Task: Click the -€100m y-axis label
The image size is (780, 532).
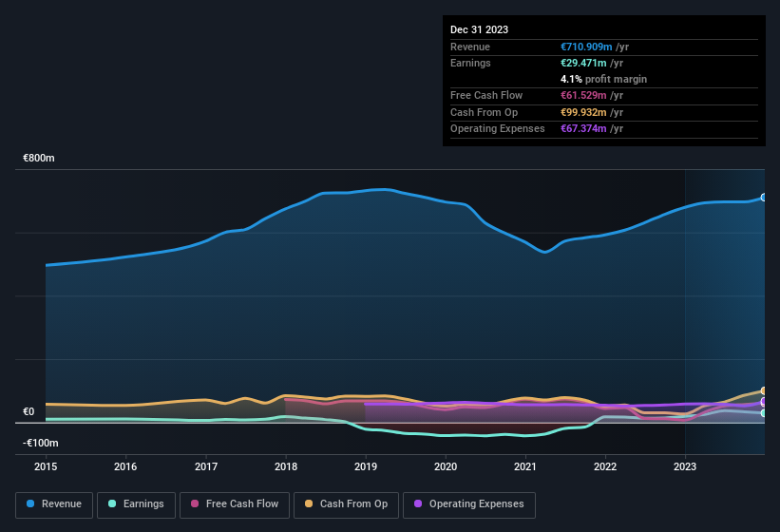Action: pyautogui.click(x=39, y=444)
